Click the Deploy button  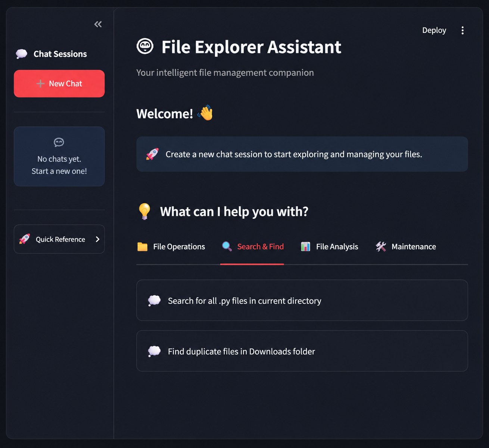coord(434,31)
